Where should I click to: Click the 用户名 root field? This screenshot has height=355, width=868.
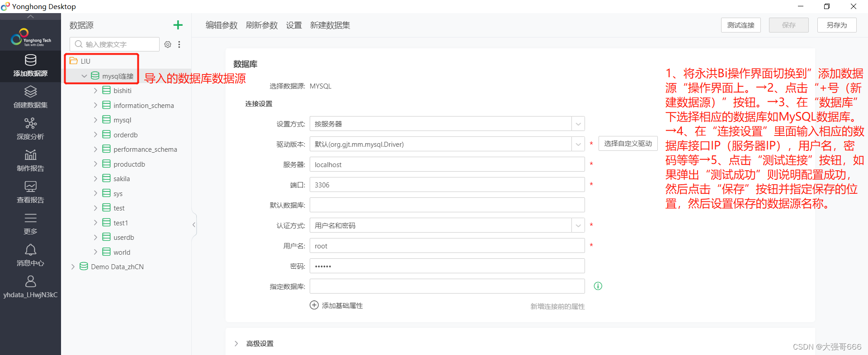pyautogui.click(x=447, y=246)
